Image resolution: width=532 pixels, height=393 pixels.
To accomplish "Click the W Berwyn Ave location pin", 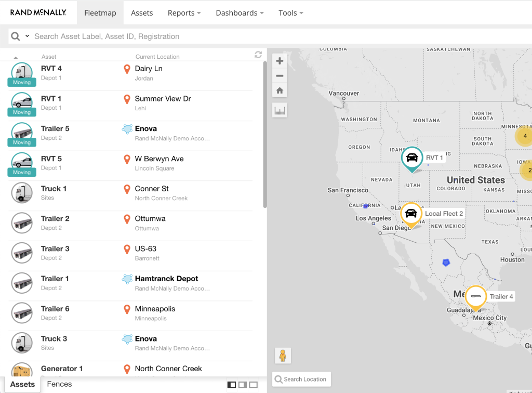I will click(x=127, y=160).
